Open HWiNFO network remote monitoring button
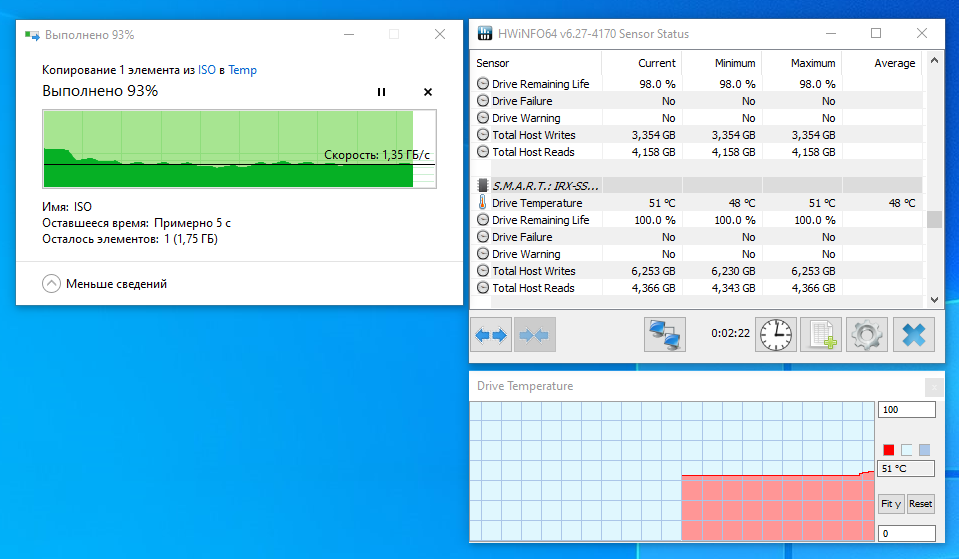 665,335
